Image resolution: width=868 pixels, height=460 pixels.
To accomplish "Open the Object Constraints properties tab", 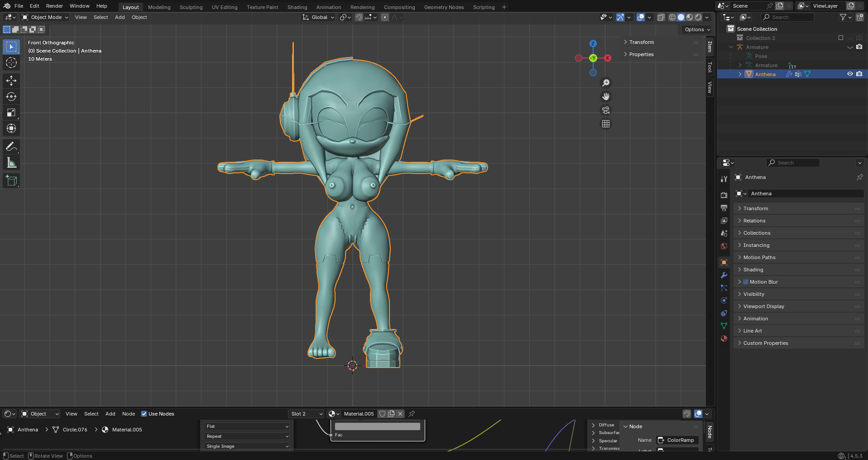I will tap(724, 313).
